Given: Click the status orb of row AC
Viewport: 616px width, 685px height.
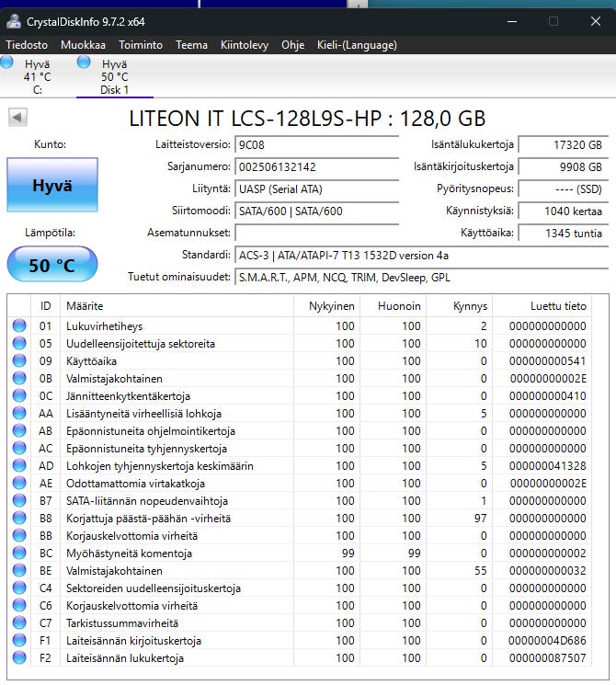Looking at the screenshot, I should (x=19, y=448).
